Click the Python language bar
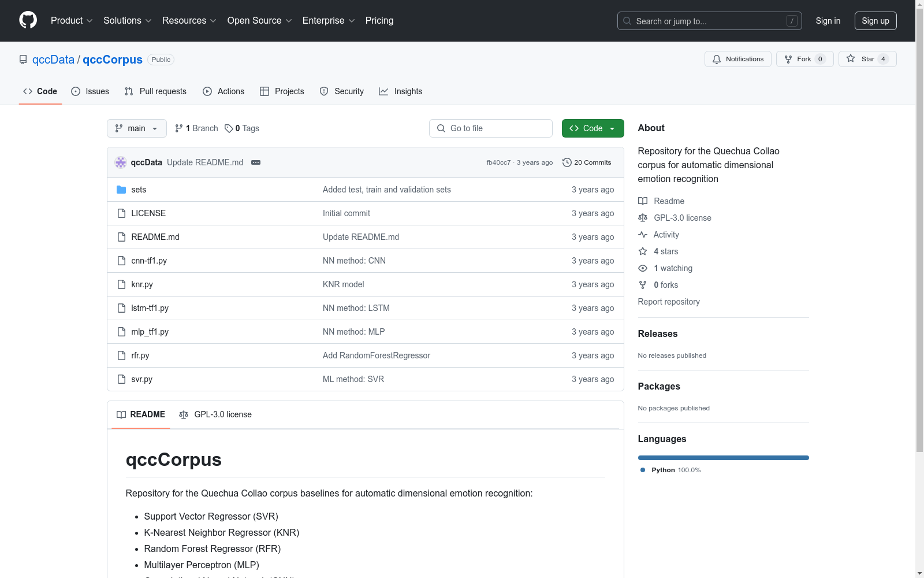This screenshot has height=578, width=924. (x=724, y=458)
